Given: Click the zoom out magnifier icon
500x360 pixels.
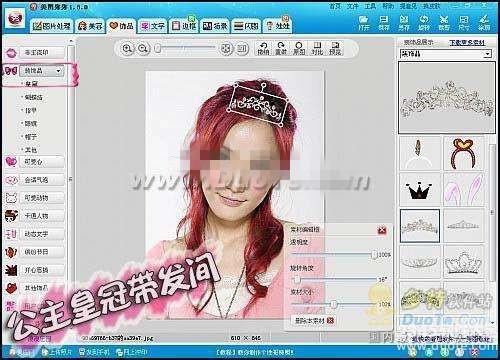Looking at the screenshot, I should click(143, 49).
